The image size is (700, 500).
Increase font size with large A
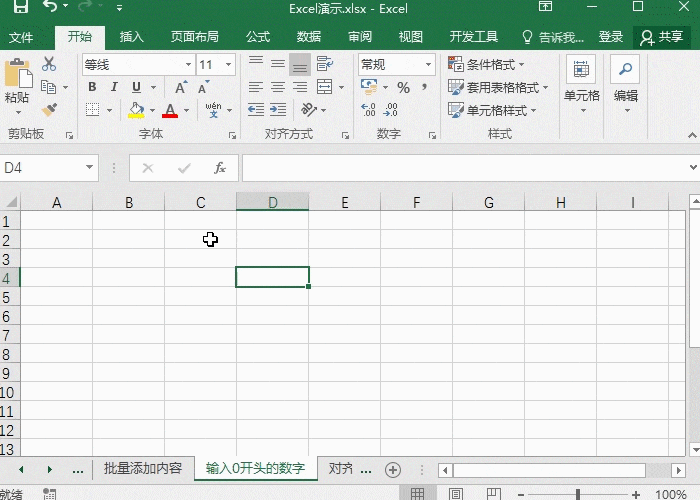click(181, 87)
